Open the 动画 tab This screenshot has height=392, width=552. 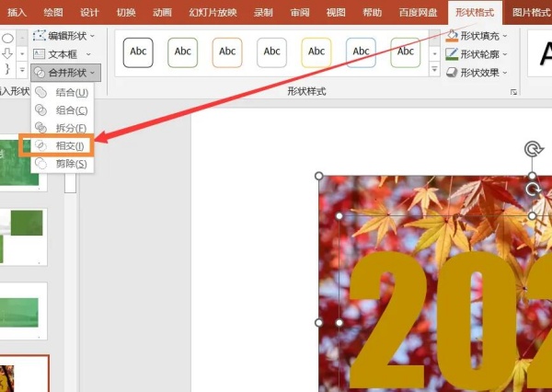point(162,13)
